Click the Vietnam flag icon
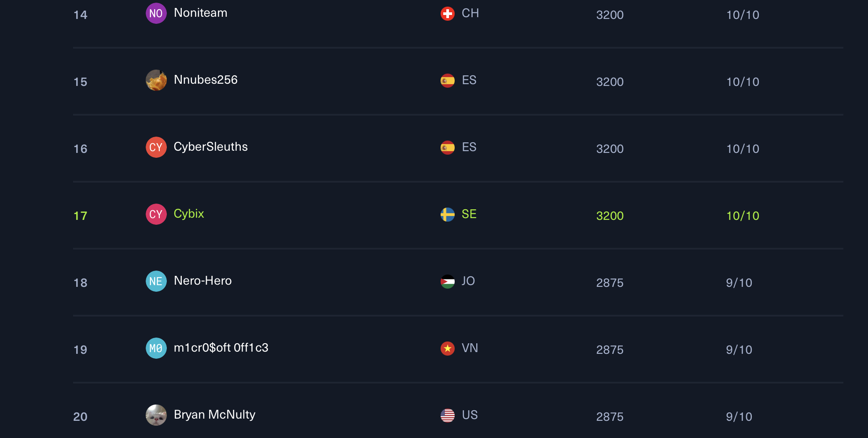Image resolution: width=868 pixels, height=438 pixels. 447,349
